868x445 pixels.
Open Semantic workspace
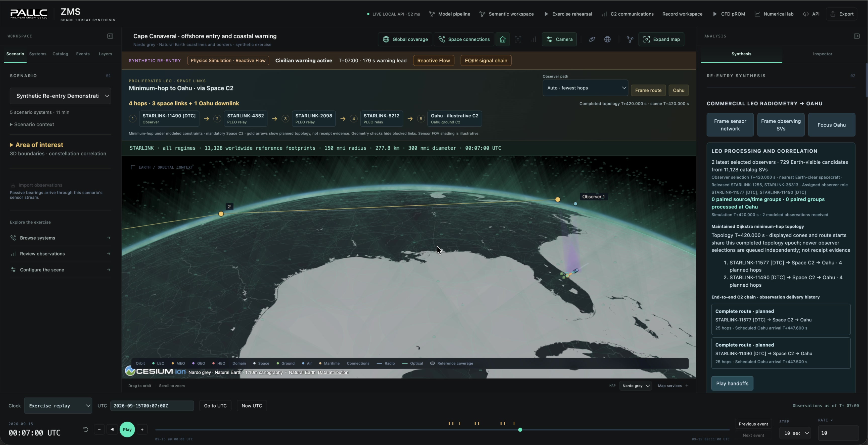[506, 14]
